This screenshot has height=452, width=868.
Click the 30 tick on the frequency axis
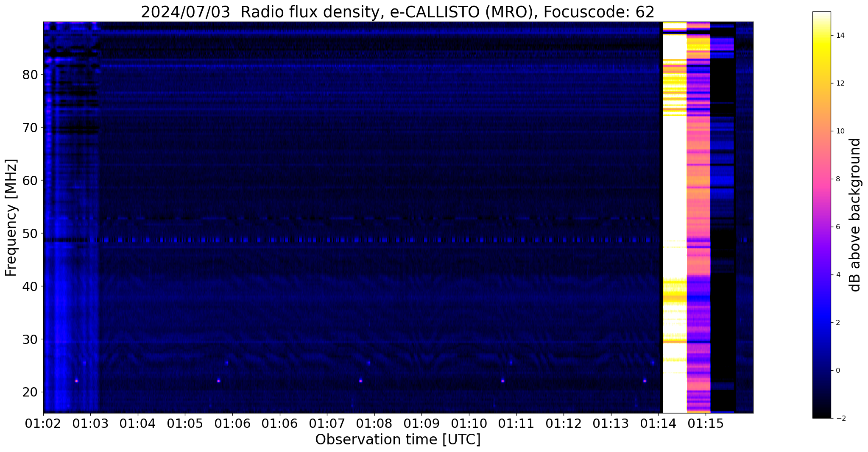(x=30, y=339)
